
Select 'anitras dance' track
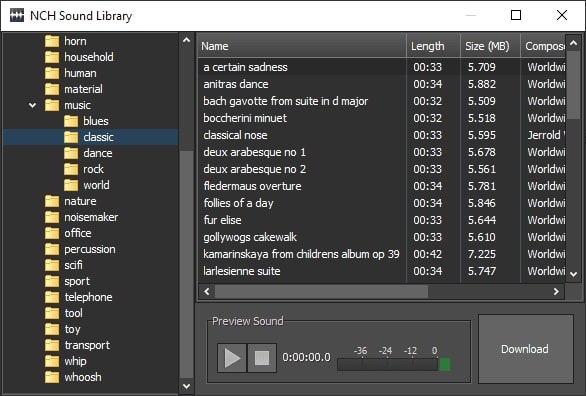tap(381, 84)
